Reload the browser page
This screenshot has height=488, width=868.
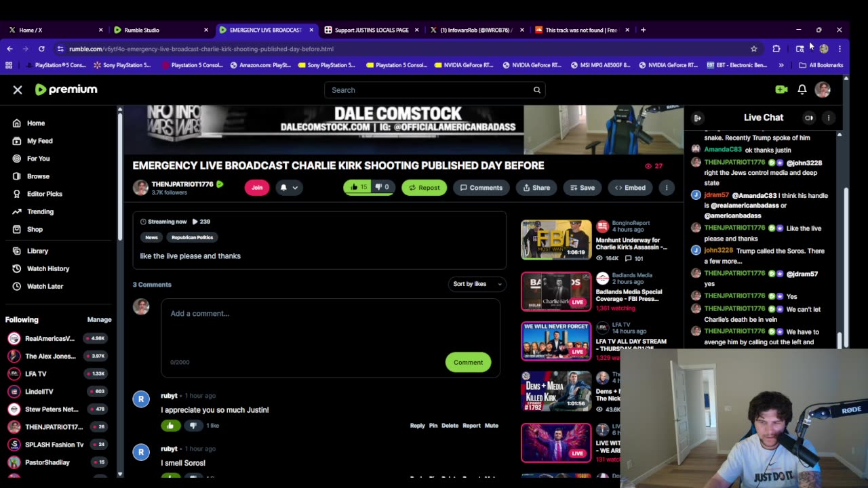click(x=41, y=49)
